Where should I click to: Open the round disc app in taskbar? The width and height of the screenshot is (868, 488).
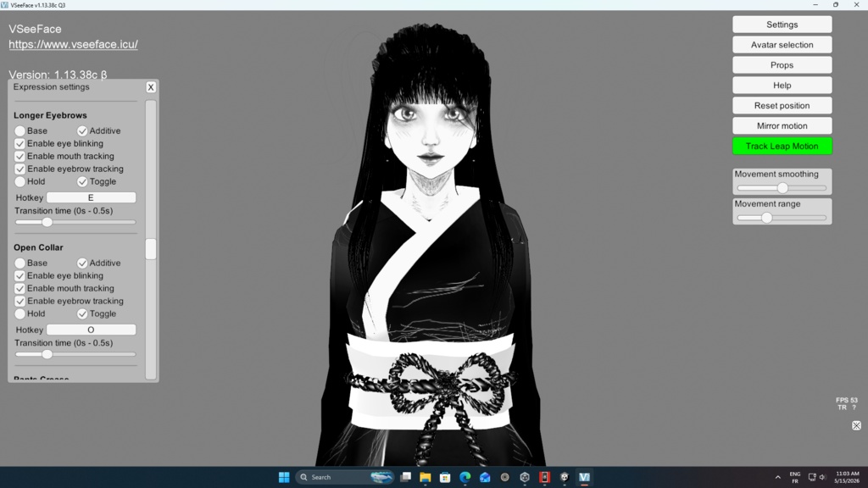[x=505, y=477]
